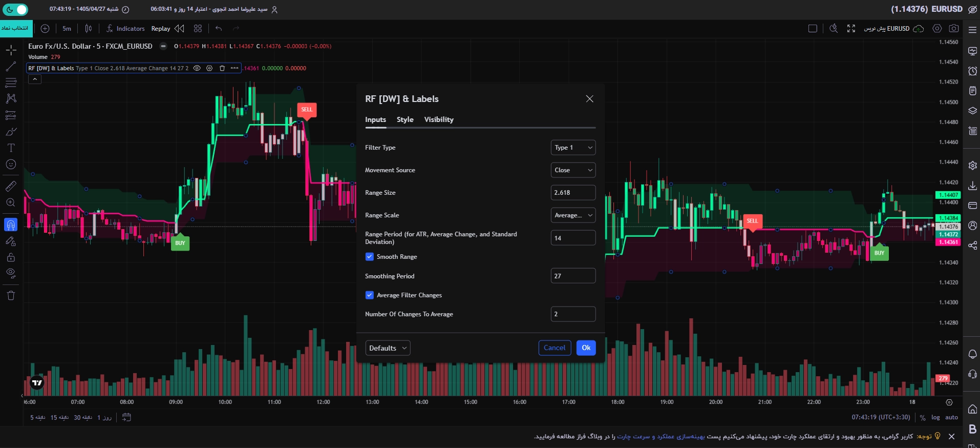Select the pattern drawing tool
The image size is (980, 448).
point(11,98)
